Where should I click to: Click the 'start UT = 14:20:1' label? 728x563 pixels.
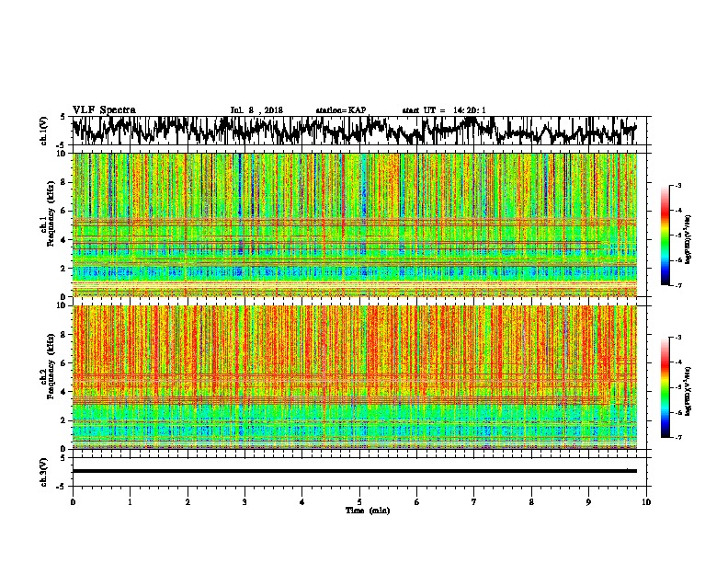point(444,110)
